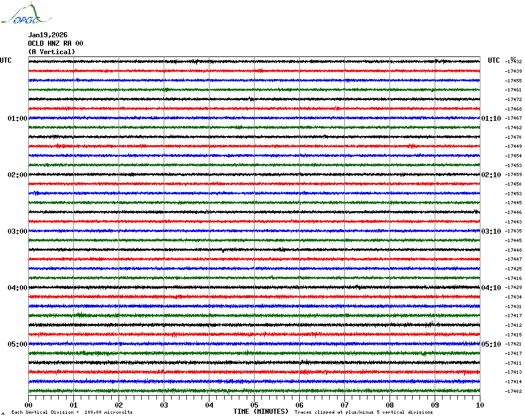The height and width of the screenshot is (420, 525).
Task: Select the 04:00 time label
Action: coord(17,288)
